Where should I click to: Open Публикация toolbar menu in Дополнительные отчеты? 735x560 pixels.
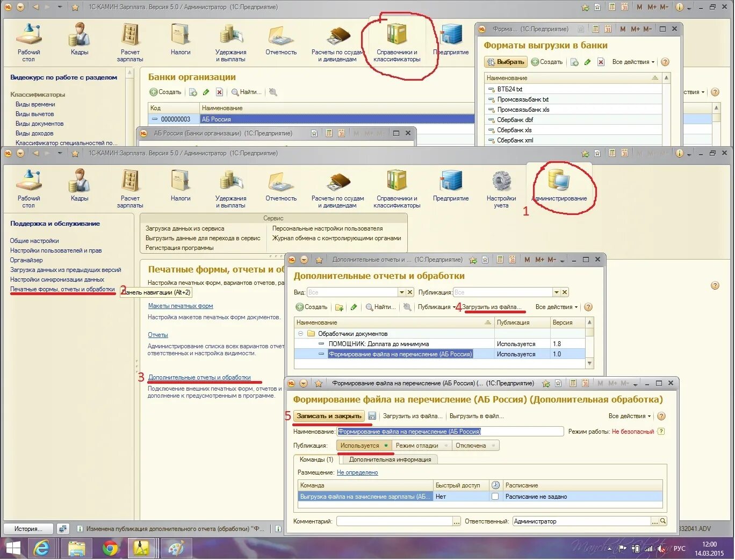coord(437,307)
